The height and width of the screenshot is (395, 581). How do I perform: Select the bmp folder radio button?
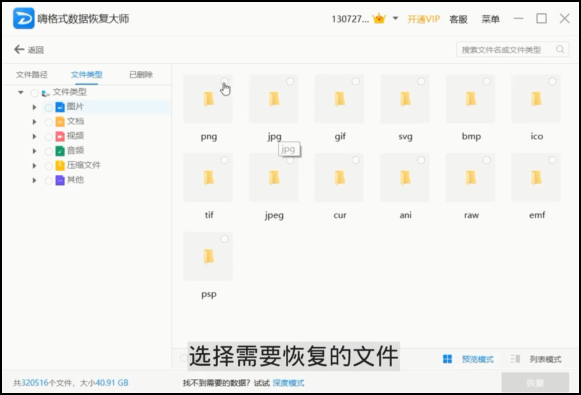tap(487, 81)
